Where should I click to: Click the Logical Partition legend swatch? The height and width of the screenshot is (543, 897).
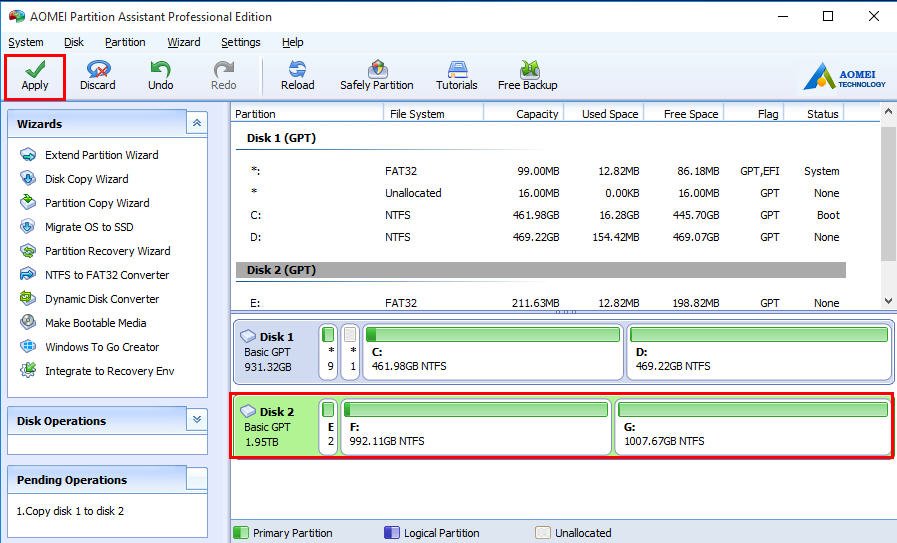[392, 533]
